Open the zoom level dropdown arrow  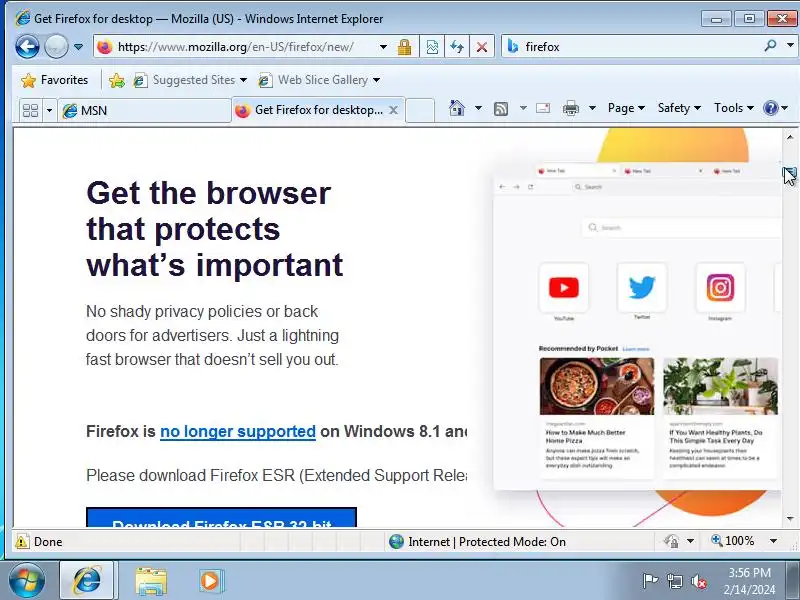(x=773, y=541)
